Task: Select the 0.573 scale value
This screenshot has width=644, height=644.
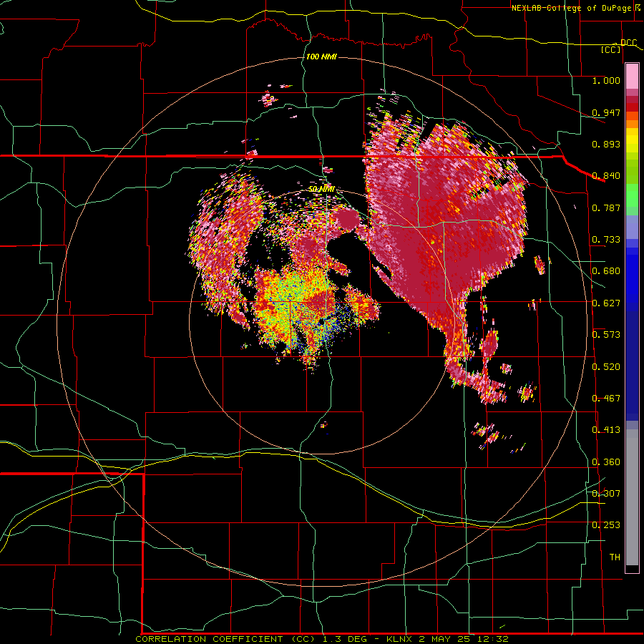Action: 606,335
